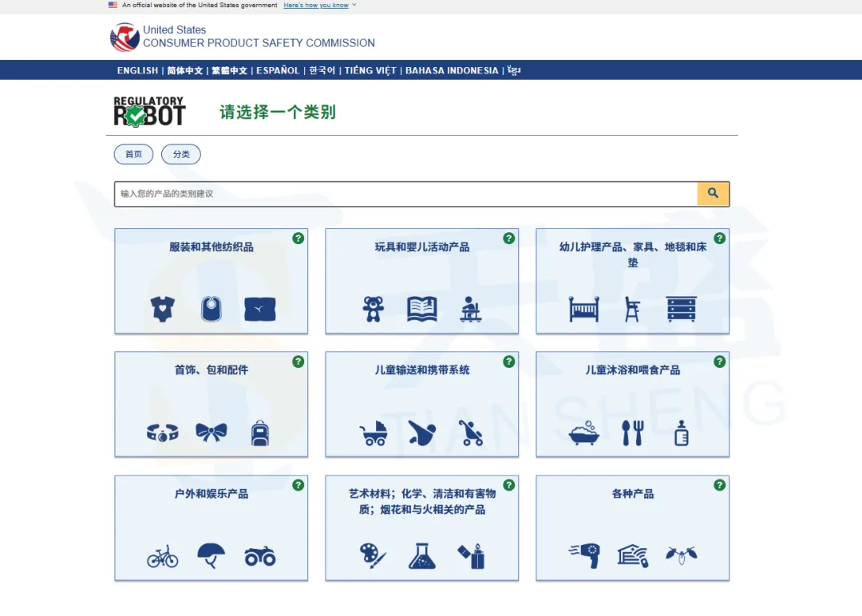The image size is (862, 616).
Task: Click the dresser furniture icon
Action: pos(681,309)
